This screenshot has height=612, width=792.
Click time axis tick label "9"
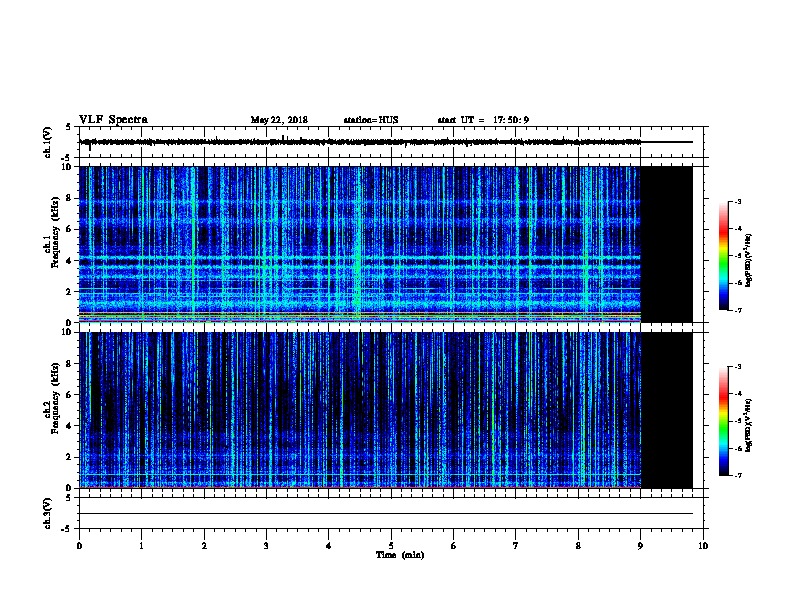(x=640, y=546)
